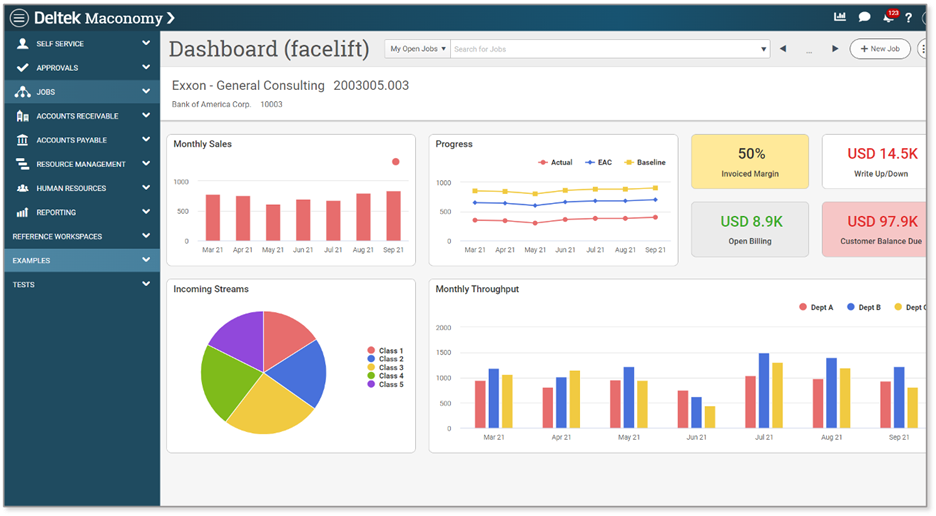Expand the Jobs menu chevron
The image size is (936, 516).
[146, 91]
